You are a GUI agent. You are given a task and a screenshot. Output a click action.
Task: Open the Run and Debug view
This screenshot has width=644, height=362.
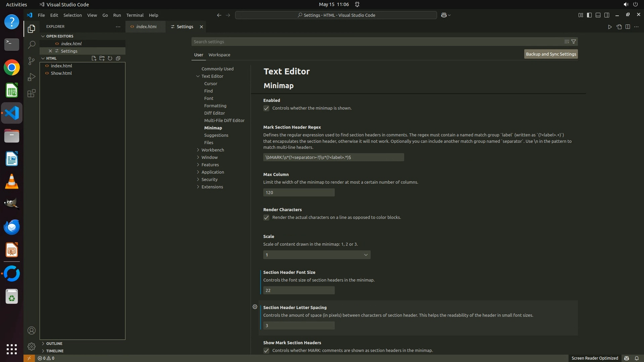point(31,77)
